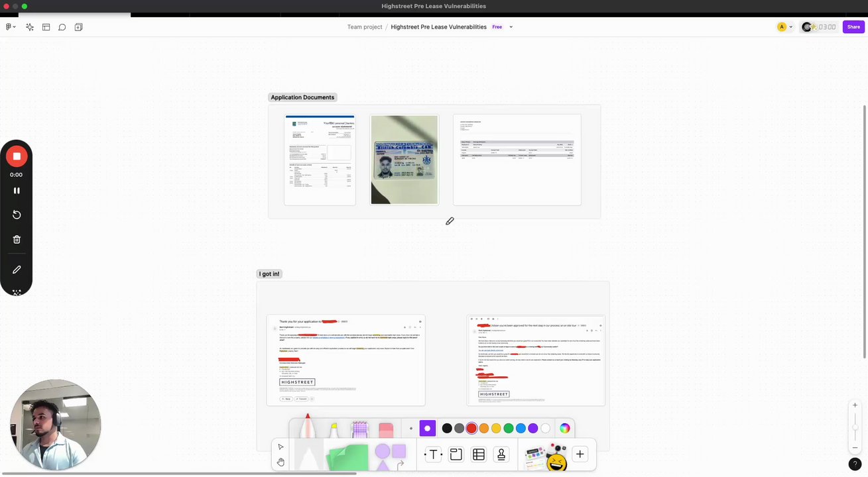The width and height of the screenshot is (868, 477).
Task: Choose the thin stroke size dot
Action: [410, 429]
